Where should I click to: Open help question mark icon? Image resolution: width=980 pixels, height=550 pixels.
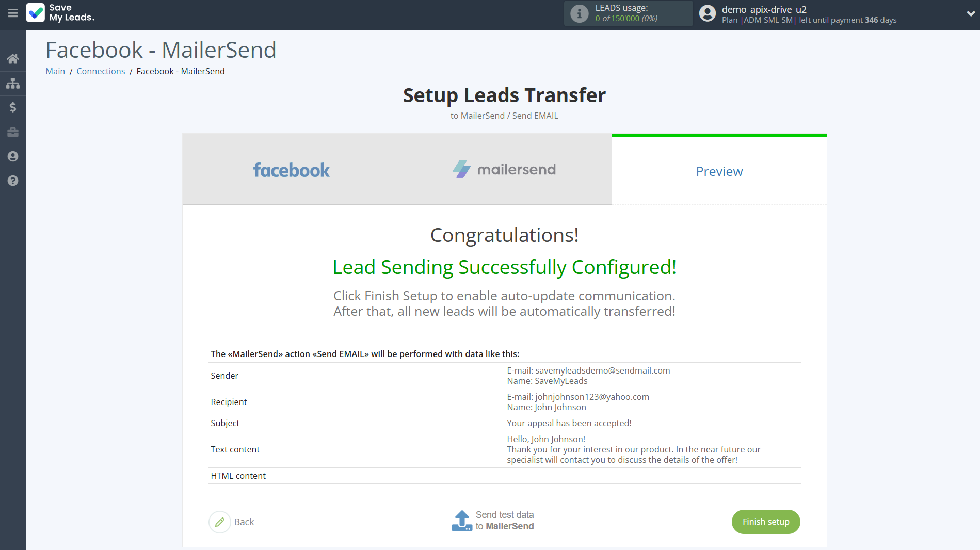click(x=13, y=181)
